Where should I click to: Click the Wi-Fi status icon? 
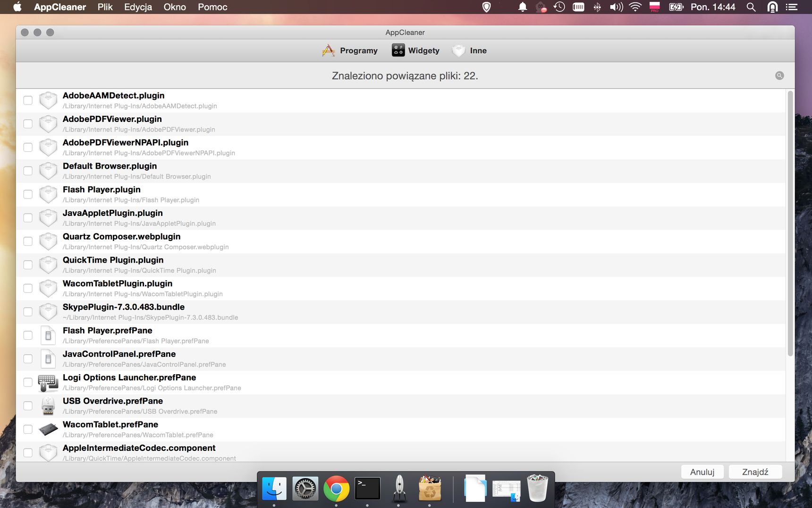click(x=635, y=7)
